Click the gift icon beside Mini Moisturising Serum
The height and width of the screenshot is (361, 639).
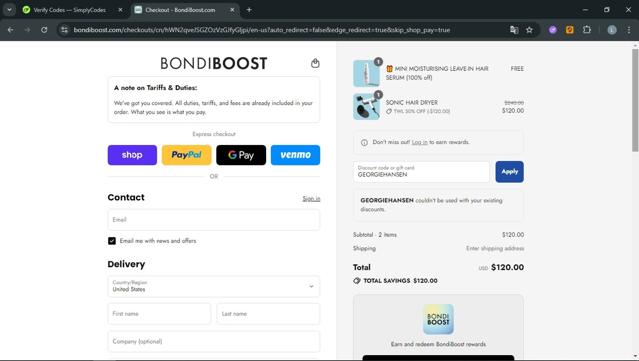coord(389,69)
